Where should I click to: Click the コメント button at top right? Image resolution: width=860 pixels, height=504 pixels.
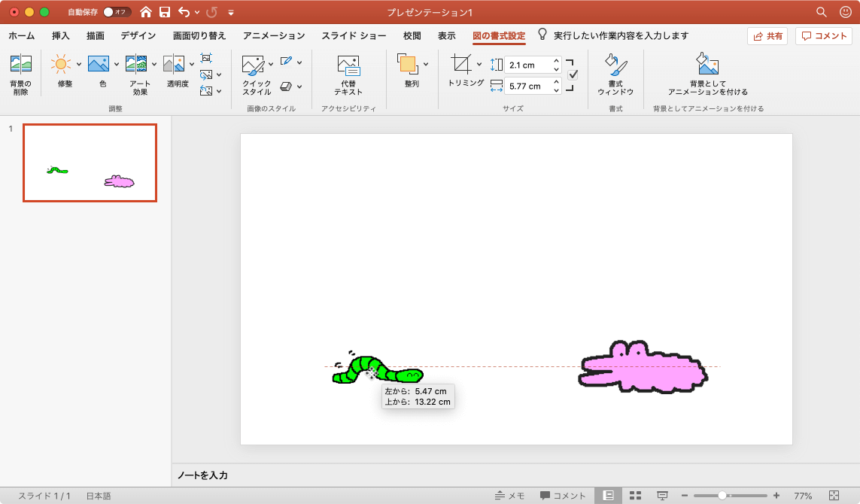(x=823, y=36)
